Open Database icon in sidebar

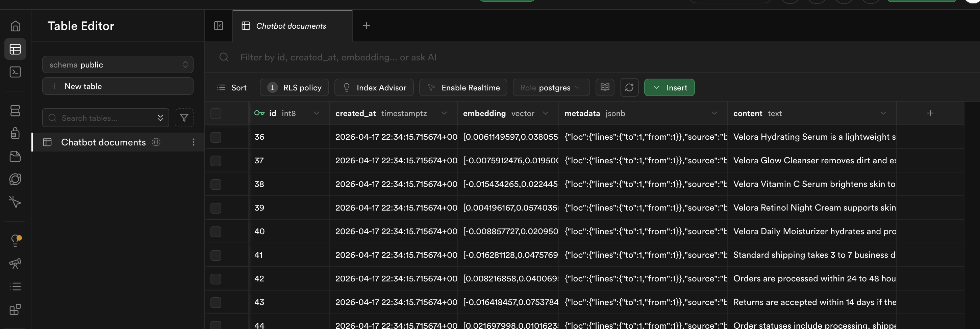click(x=15, y=111)
